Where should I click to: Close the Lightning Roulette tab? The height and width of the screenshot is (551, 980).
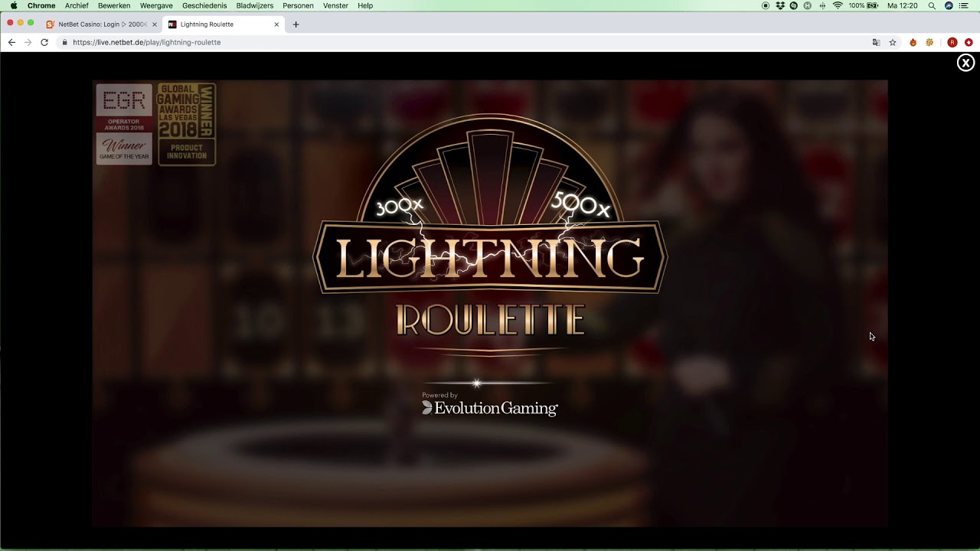pos(276,24)
